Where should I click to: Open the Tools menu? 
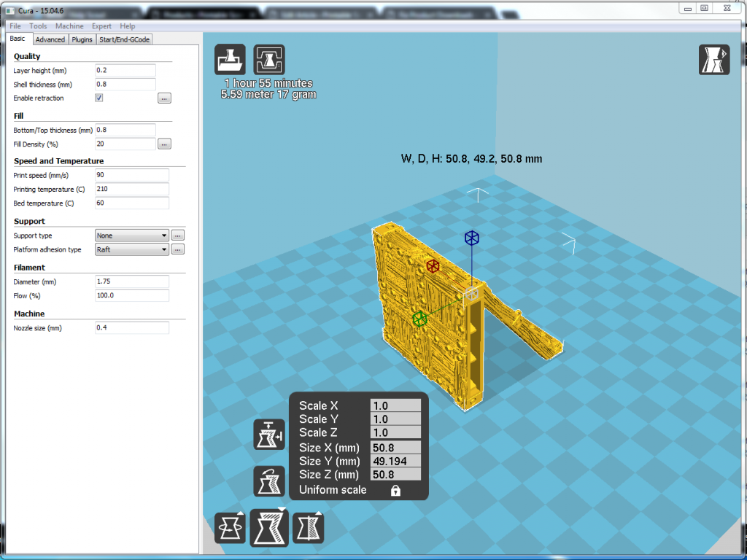pyautogui.click(x=38, y=26)
